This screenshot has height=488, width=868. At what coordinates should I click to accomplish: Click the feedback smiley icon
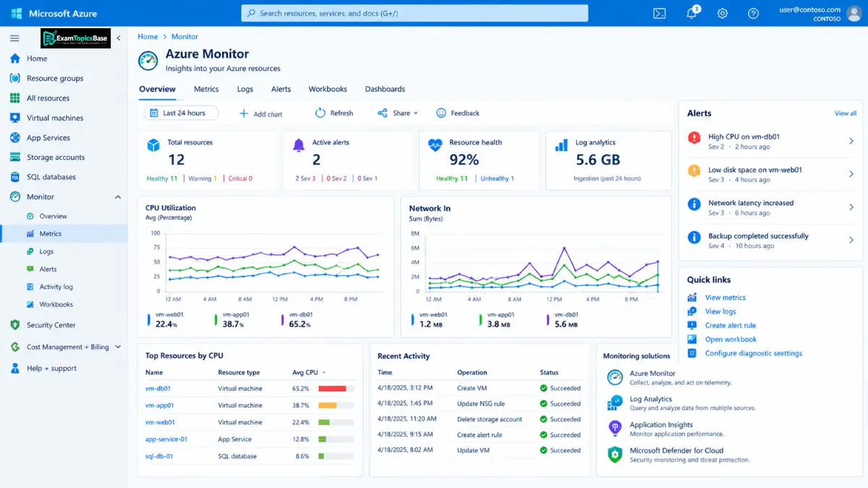click(x=441, y=113)
